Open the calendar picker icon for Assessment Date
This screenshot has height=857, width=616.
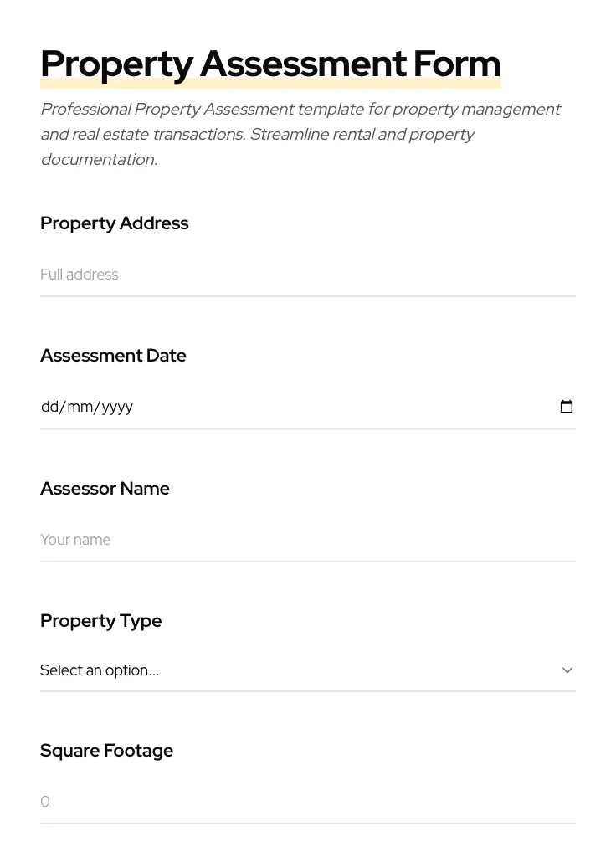click(x=567, y=406)
